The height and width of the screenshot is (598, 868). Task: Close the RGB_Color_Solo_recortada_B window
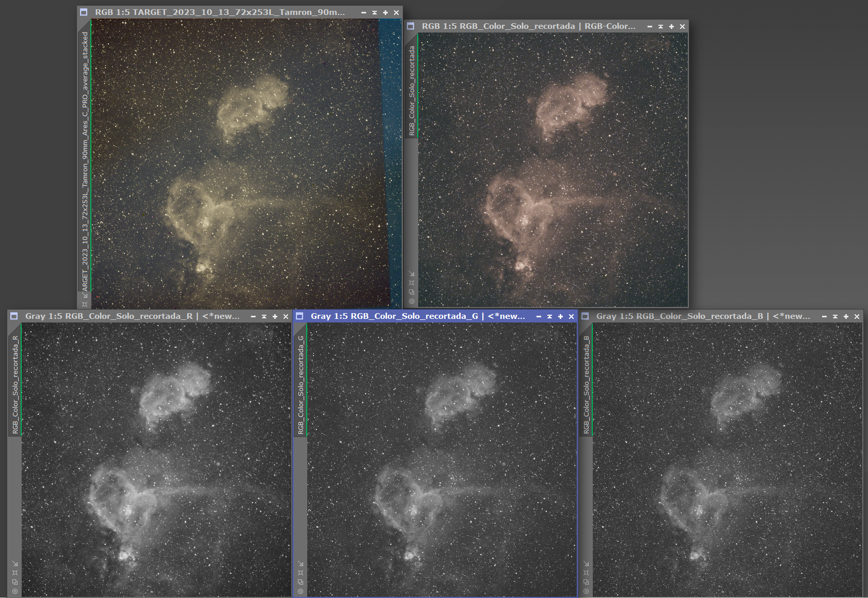coord(857,316)
